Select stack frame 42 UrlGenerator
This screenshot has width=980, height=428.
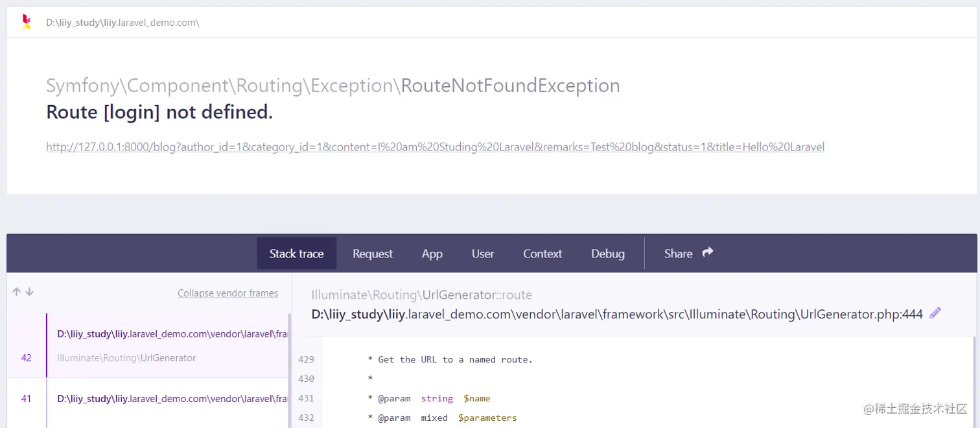148,346
